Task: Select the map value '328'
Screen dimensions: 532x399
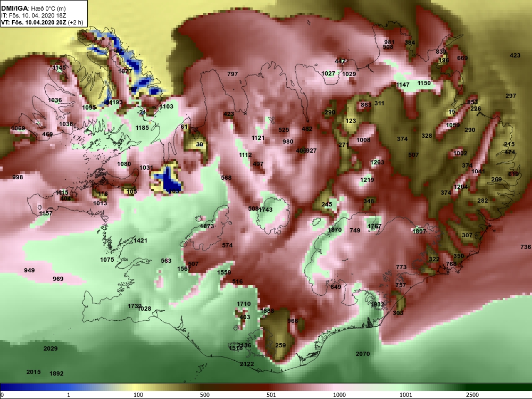Action: coord(427,136)
